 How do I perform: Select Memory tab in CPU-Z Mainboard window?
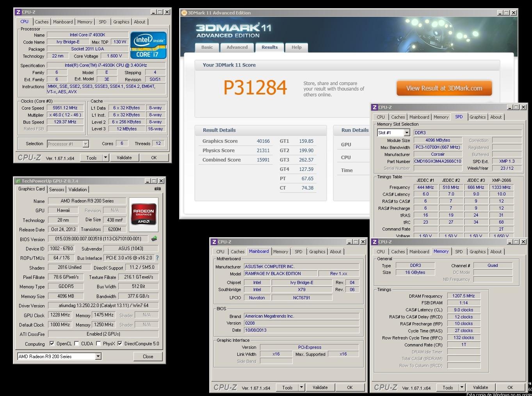coord(281,252)
